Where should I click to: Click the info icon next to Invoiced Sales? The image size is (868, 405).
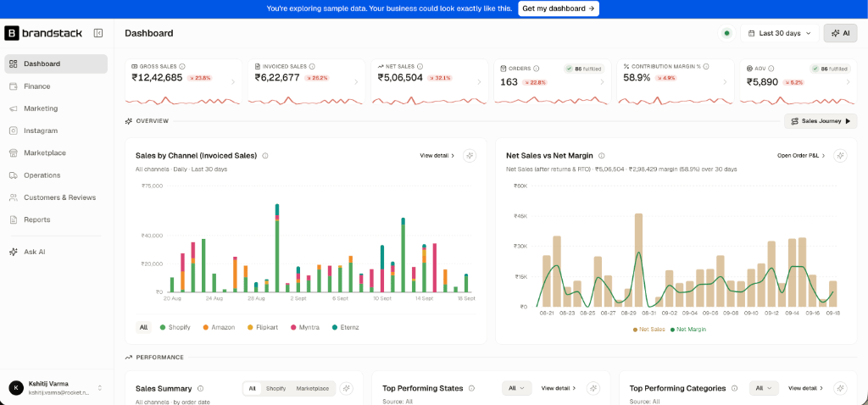tap(312, 66)
